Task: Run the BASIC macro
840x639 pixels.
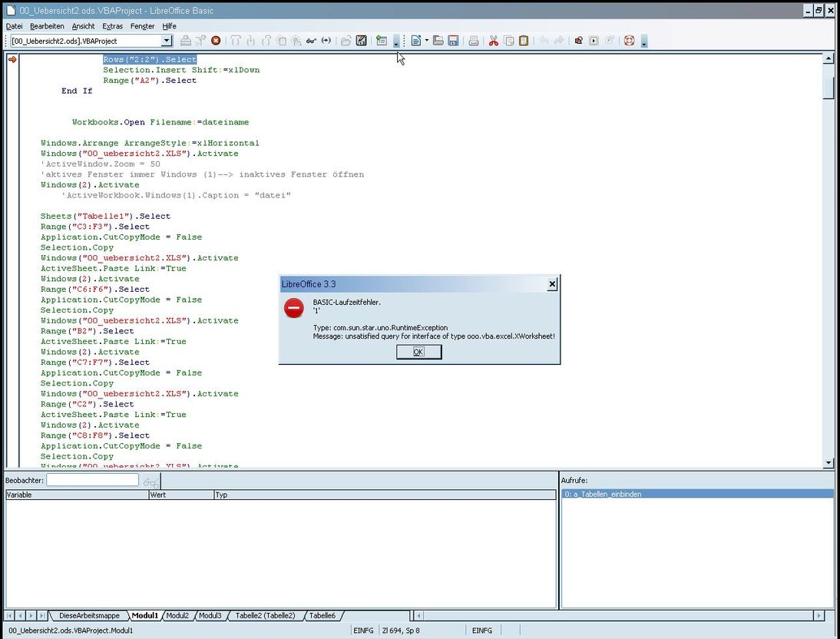Action: [x=200, y=41]
